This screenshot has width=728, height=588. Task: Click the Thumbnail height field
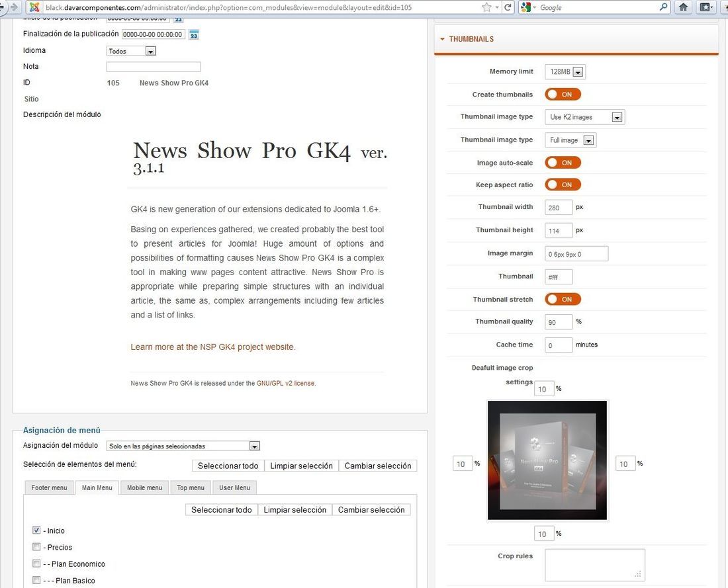tap(559, 231)
